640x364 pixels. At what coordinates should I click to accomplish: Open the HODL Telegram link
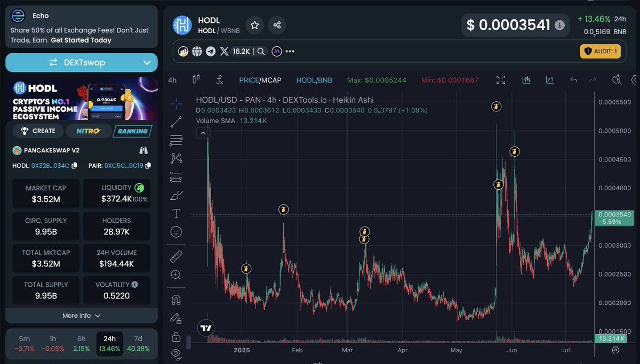(211, 52)
